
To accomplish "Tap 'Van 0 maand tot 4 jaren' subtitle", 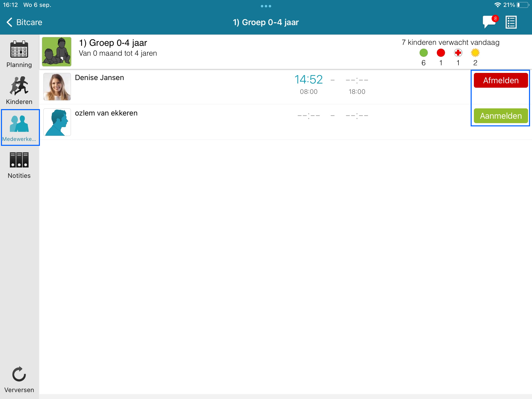I will 118,53.
